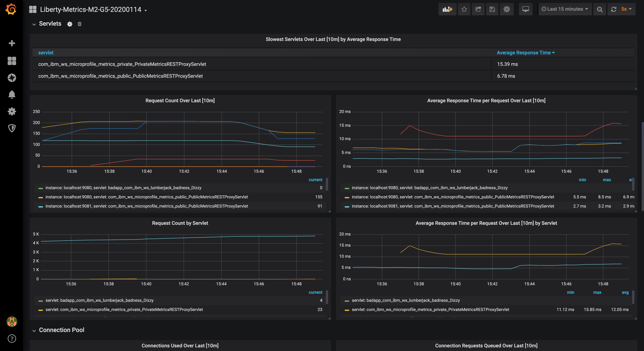This screenshot has height=351, width=644.
Task: Star this dashboard as favorite
Action: click(x=464, y=9)
